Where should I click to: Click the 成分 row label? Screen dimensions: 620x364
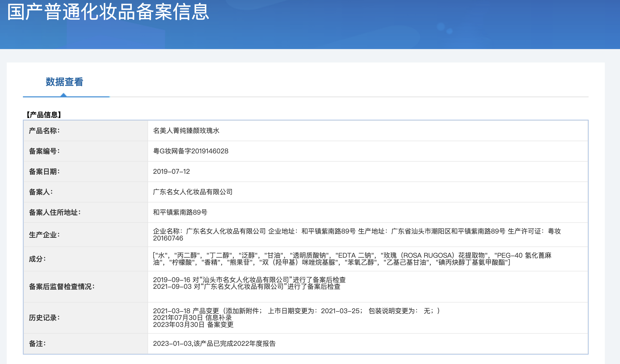37,259
